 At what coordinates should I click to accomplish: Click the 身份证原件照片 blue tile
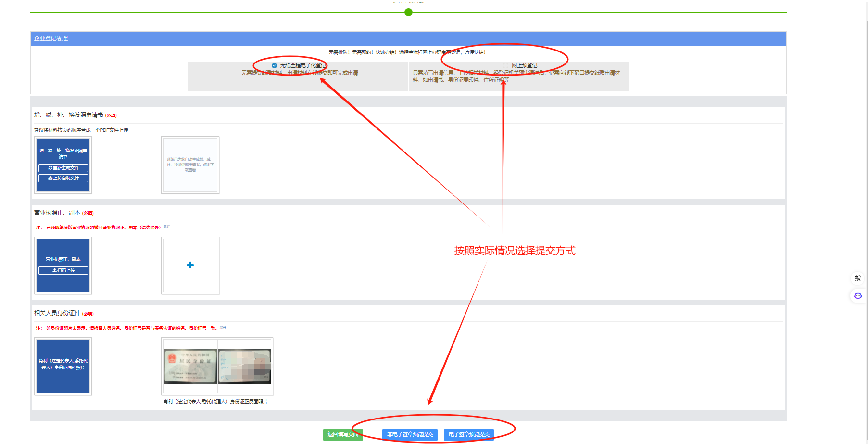coord(63,366)
